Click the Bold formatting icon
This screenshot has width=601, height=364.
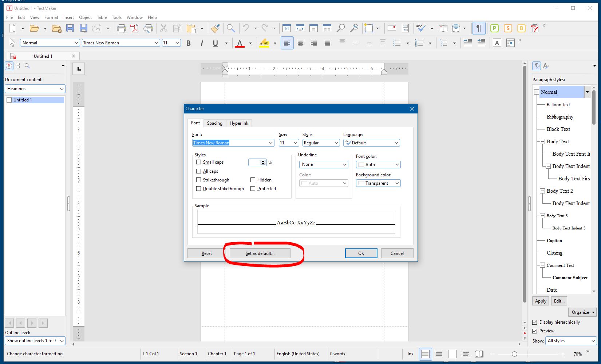[189, 43]
